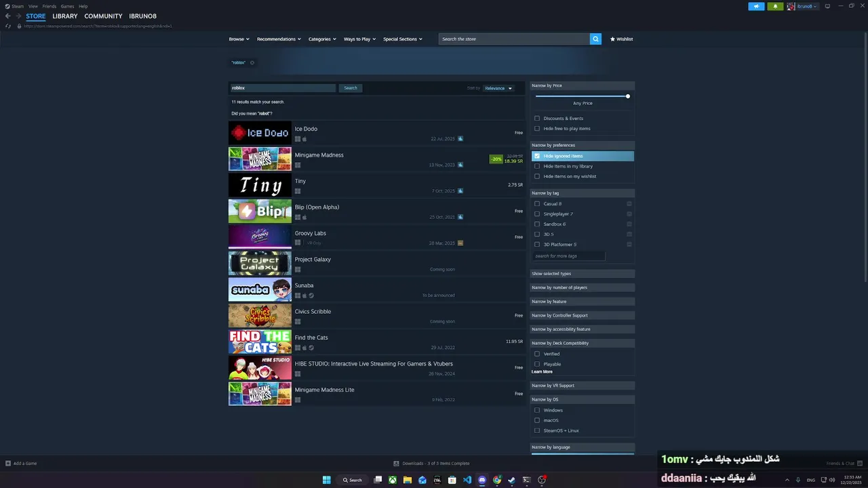Click the ibruno8 profile avatar
The image size is (868, 488).
pos(791,6)
